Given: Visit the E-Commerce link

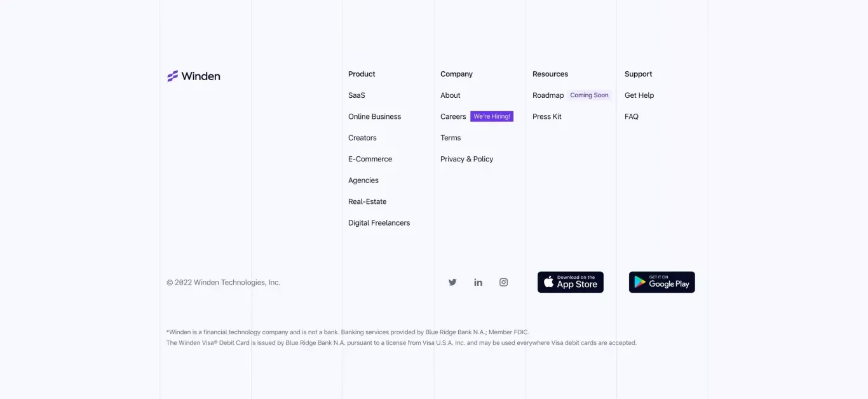Looking at the screenshot, I should [x=370, y=159].
